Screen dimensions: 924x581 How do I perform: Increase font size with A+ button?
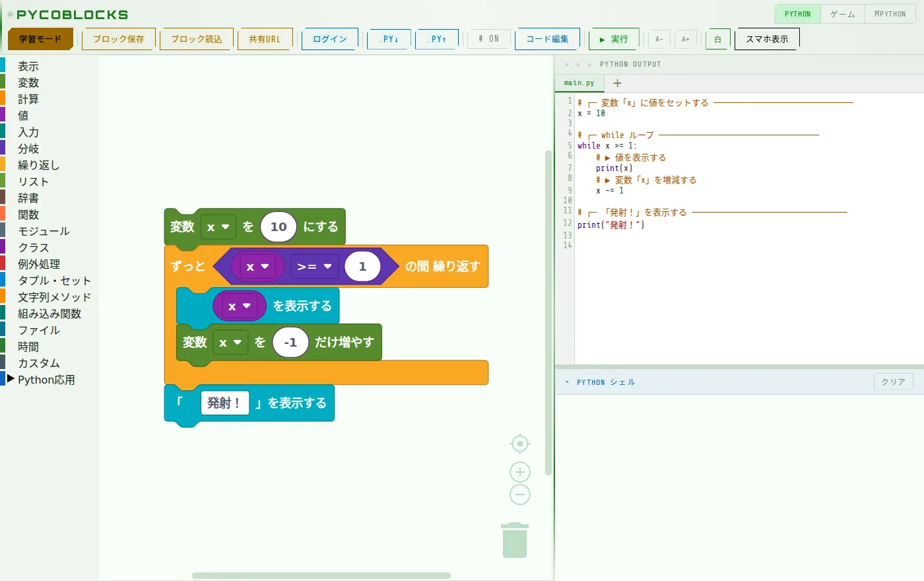(686, 39)
